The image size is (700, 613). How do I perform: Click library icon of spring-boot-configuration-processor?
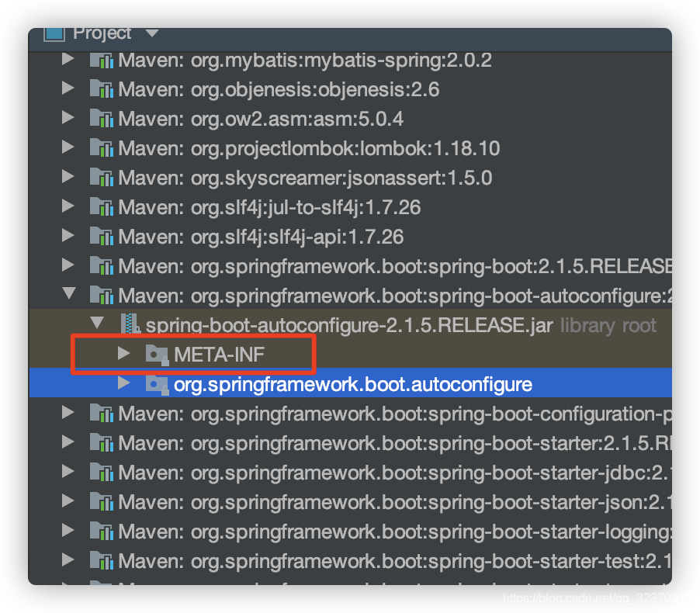pos(102,414)
